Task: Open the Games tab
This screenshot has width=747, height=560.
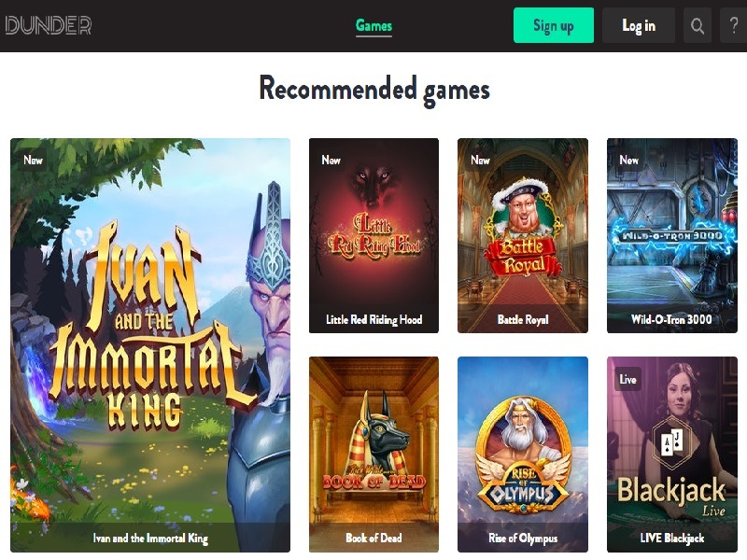Action: pos(374,26)
